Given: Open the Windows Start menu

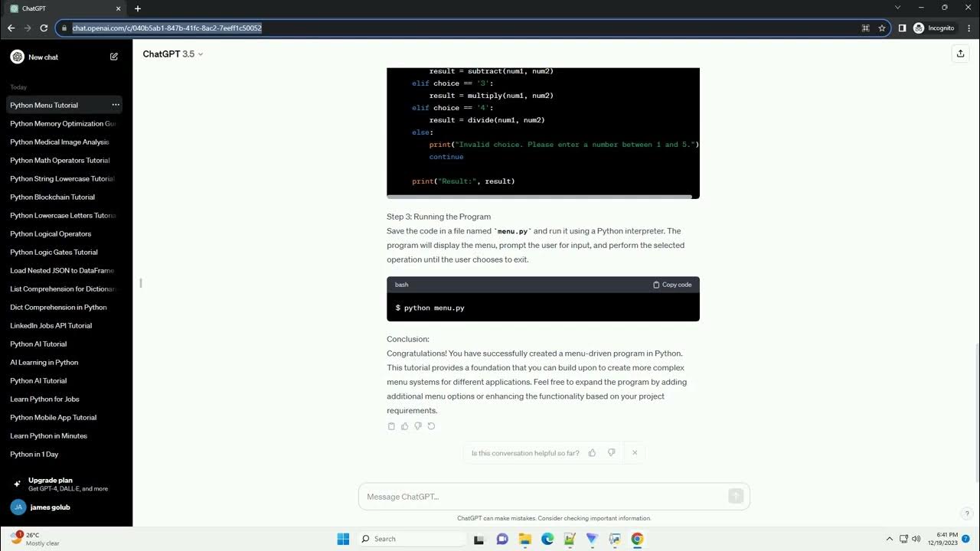Looking at the screenshot, I should coord(343,539).
